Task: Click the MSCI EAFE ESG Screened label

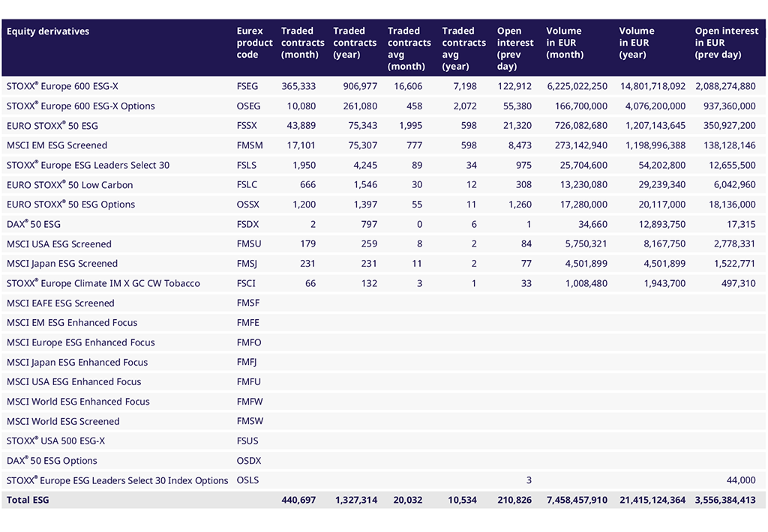Action: point(61,303)
